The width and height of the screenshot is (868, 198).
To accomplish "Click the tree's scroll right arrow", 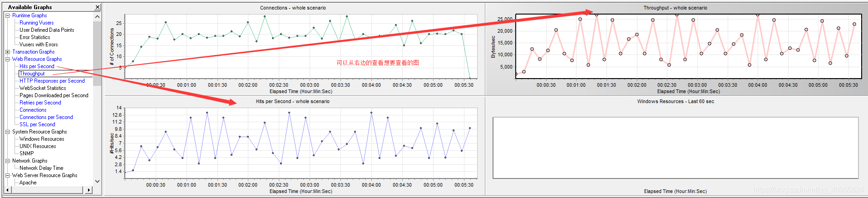I will click(x=89, y=190).
